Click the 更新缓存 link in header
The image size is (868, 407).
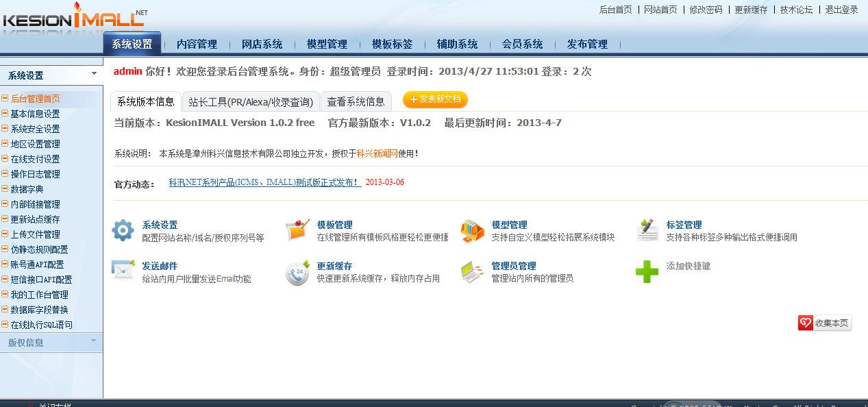[x=751, y=10]
